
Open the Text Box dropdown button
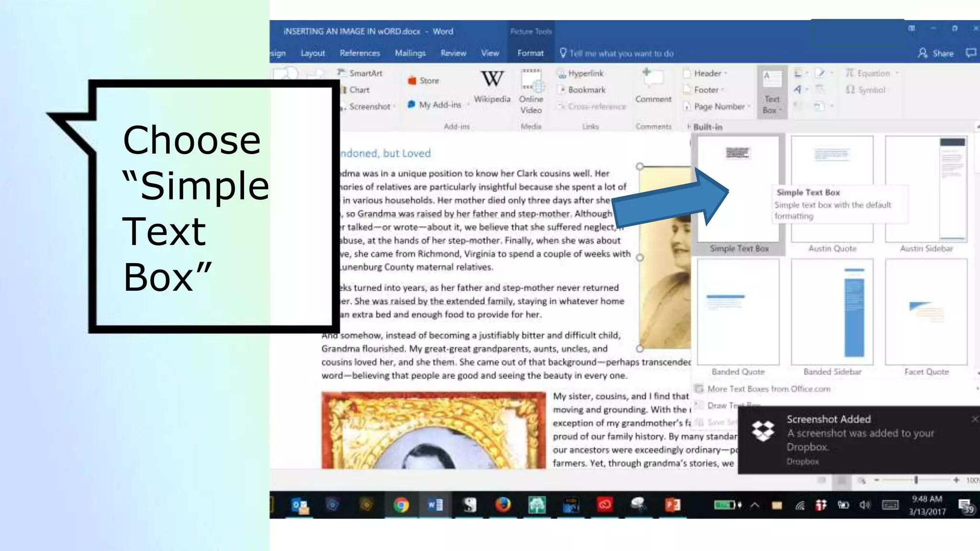click(x=772, y=92)
